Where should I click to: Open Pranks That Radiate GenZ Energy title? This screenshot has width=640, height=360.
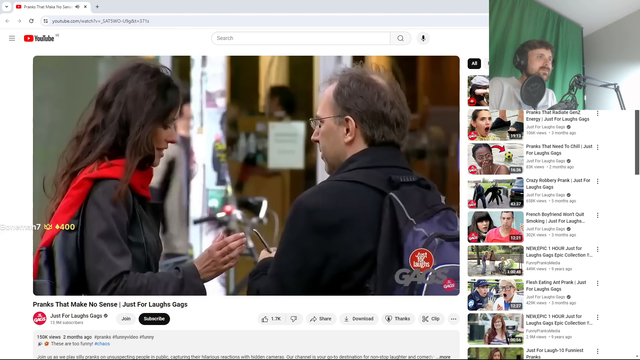click(558, 116)
